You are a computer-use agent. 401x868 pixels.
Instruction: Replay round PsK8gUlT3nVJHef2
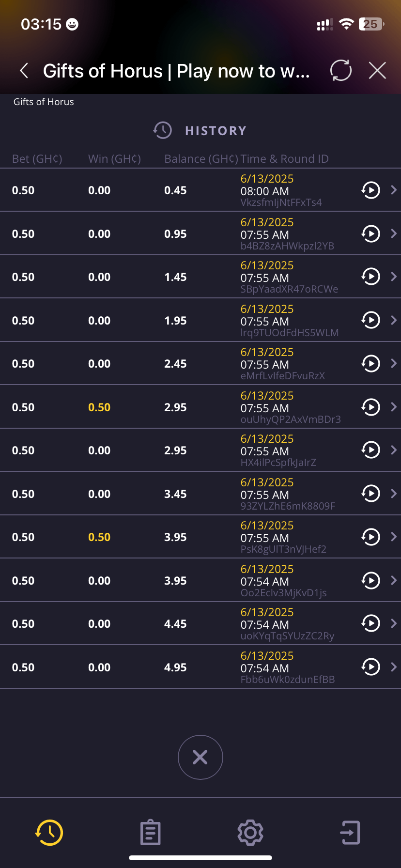(x=370, y=537)
